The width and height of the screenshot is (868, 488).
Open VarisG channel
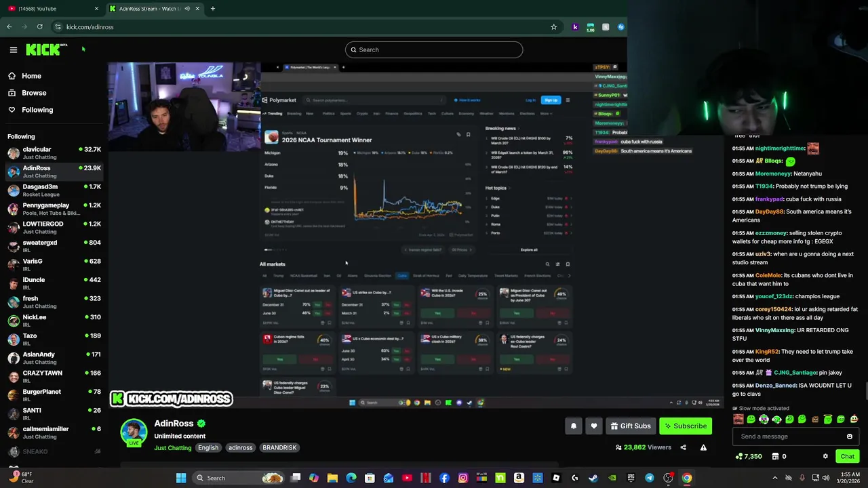(53, 265)
